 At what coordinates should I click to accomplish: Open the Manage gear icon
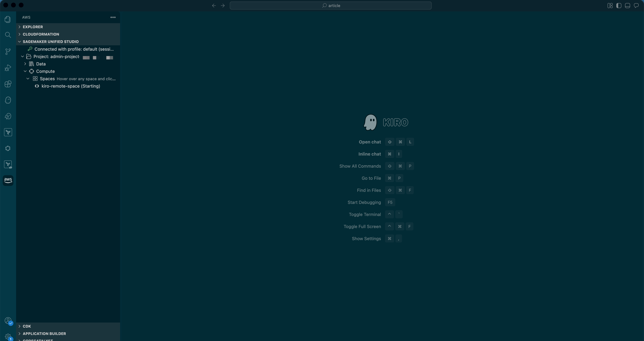[8, 337]
